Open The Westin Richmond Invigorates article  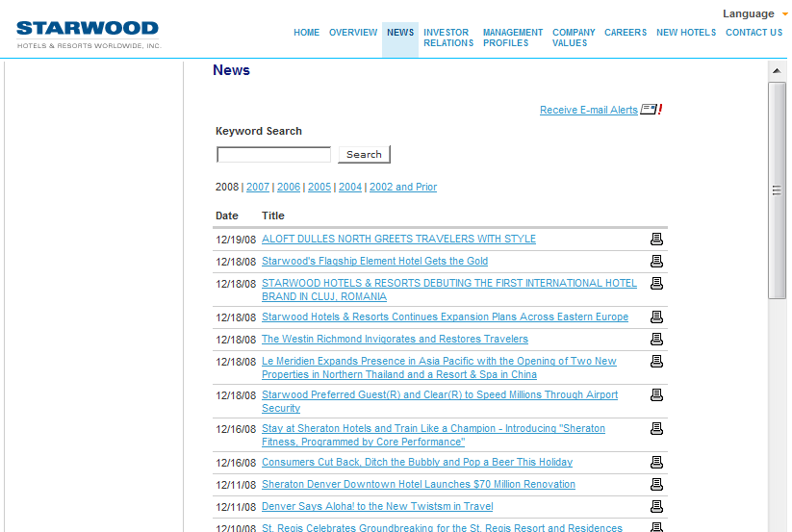(x=395, y=340)
